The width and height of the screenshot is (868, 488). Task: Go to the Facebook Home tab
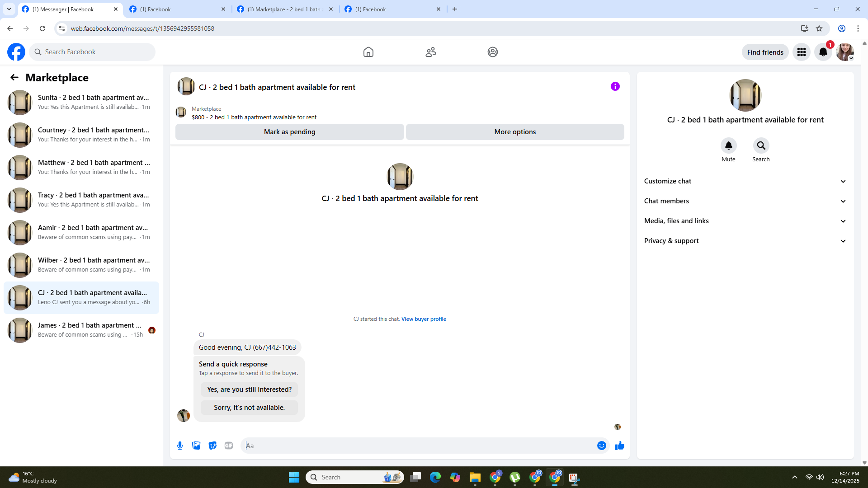point(368,52)
